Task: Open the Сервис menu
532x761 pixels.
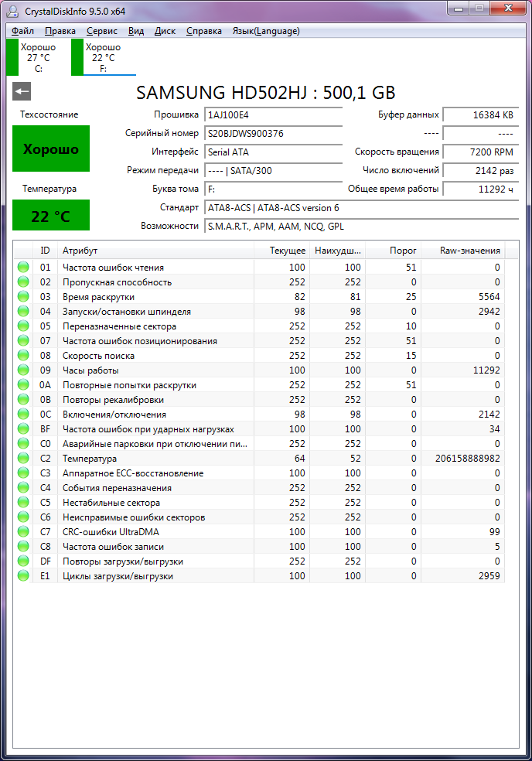Action: pos(102,31)
